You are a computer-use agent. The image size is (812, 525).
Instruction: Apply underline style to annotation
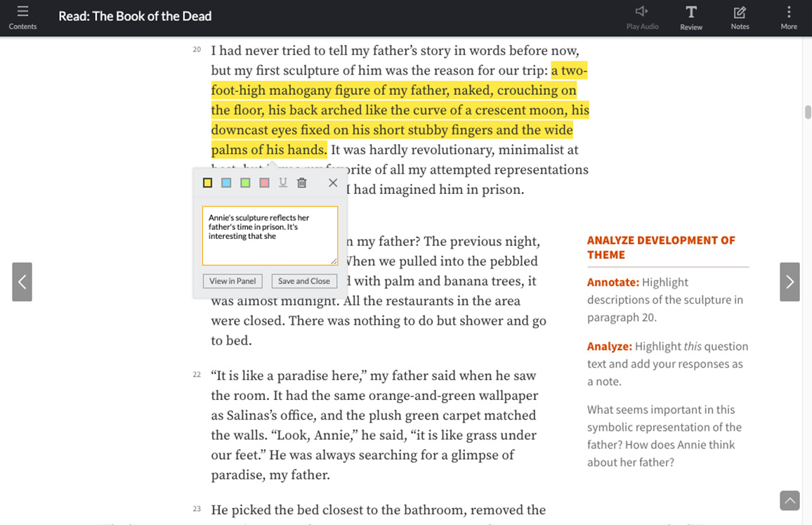tap(283, 183)
